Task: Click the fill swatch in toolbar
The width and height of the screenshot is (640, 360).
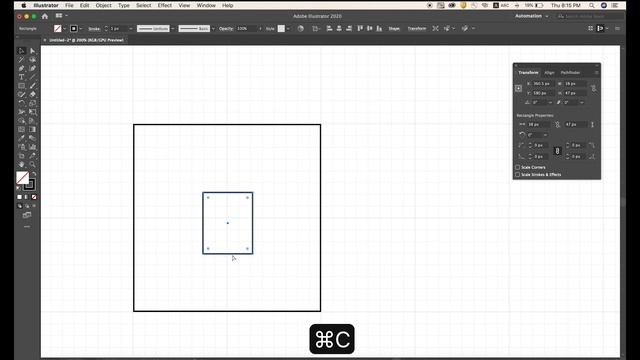Action: pyautogui.click(x=23, y=178)
